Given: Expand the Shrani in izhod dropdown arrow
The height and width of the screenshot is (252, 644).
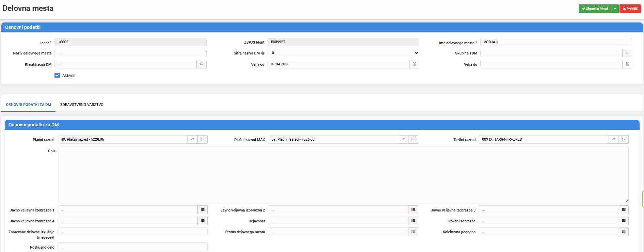Looking at the screenshot, I should coord(615,9).
